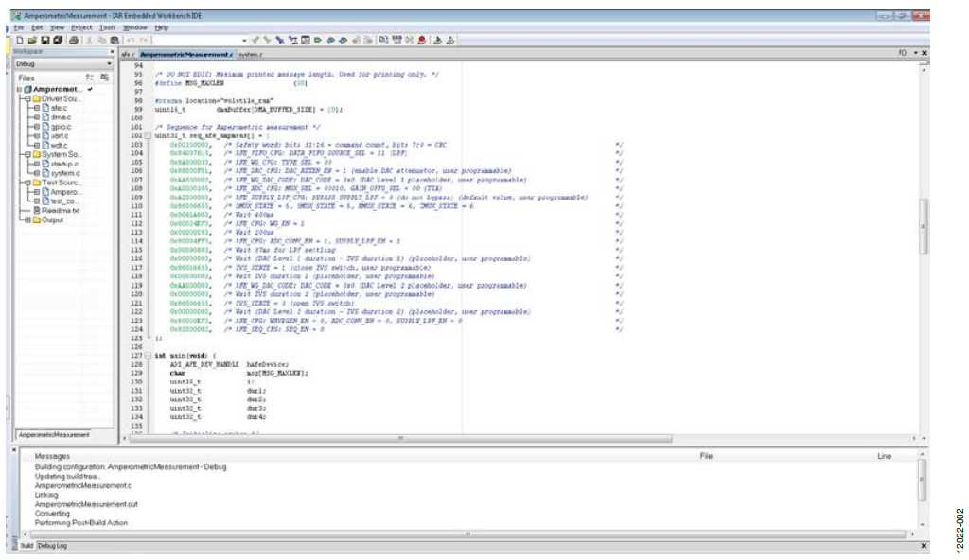This screenshot has width=969, height=560.
Task: Click the Undo toolbar icon
Action: [131, 41]
